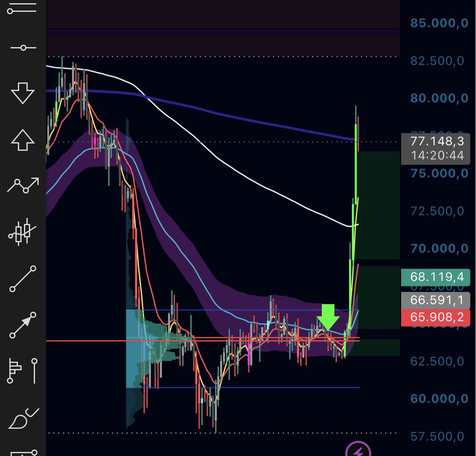Select the arrow line drawing tool
476x456 pixels.
click(23, 325)
